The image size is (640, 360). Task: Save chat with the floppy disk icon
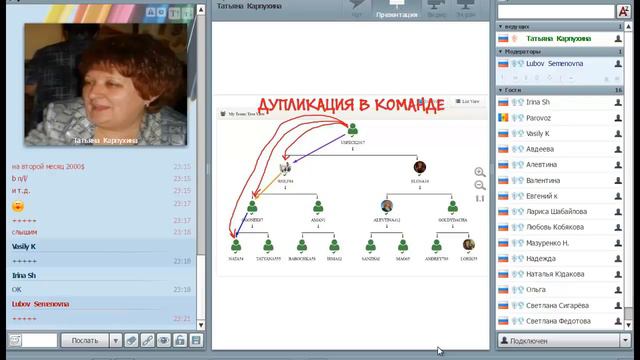pyautogui.click(x=196, y=340)
